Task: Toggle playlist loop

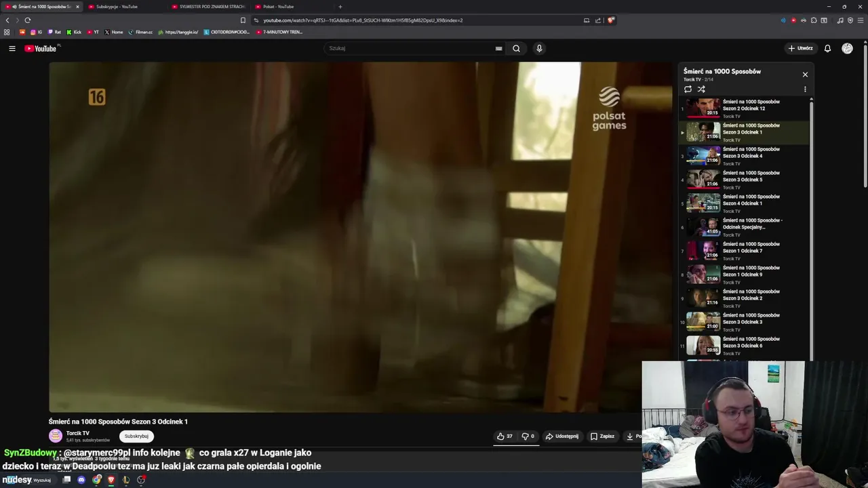Action: [x=688, y=89]
